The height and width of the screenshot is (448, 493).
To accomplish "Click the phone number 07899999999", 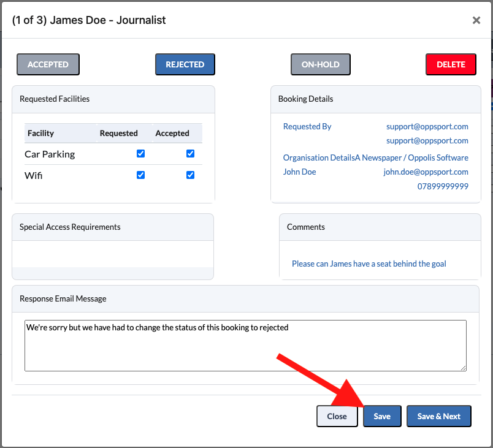I will pos(443,186).
